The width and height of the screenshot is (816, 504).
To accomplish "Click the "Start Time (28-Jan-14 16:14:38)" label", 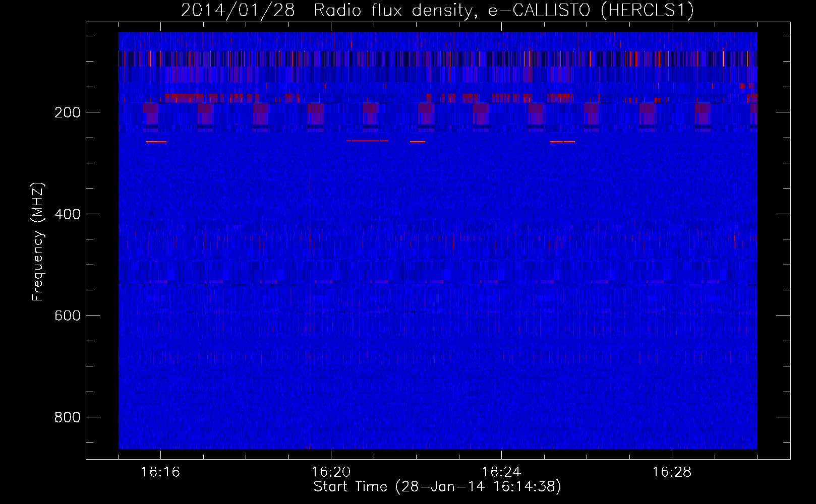I will pos(437,487).
